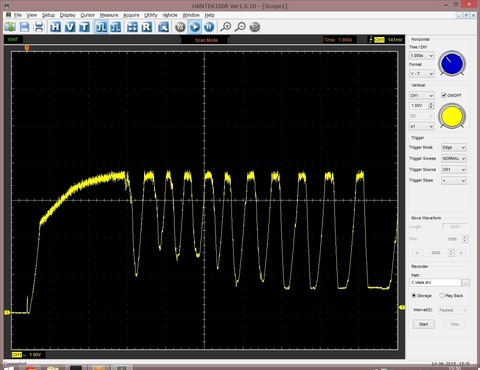Click the recorder Start button
The height and width of the screenshot is (370, 480).
424,324
